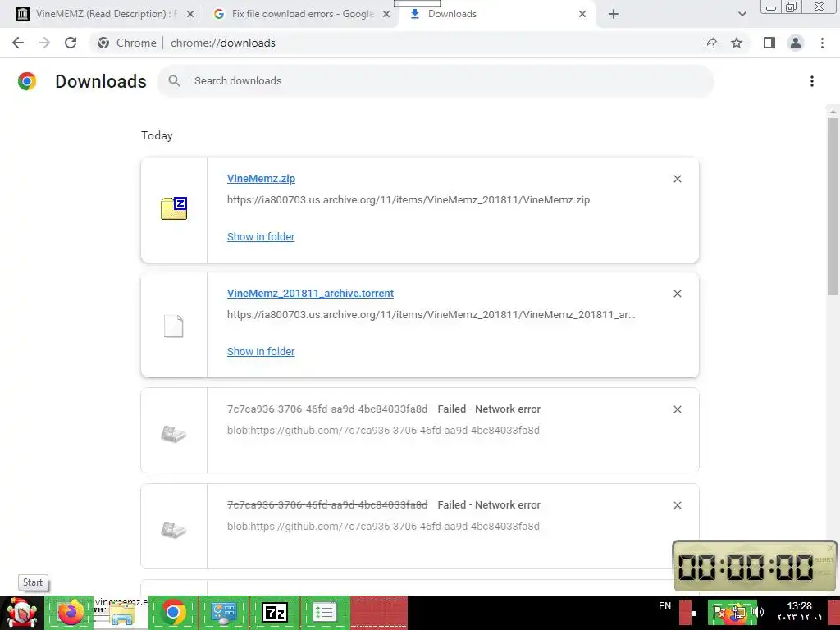
Task: Open the Start menu Santa button
Action: pyautogui.click(x=21, y=612)
